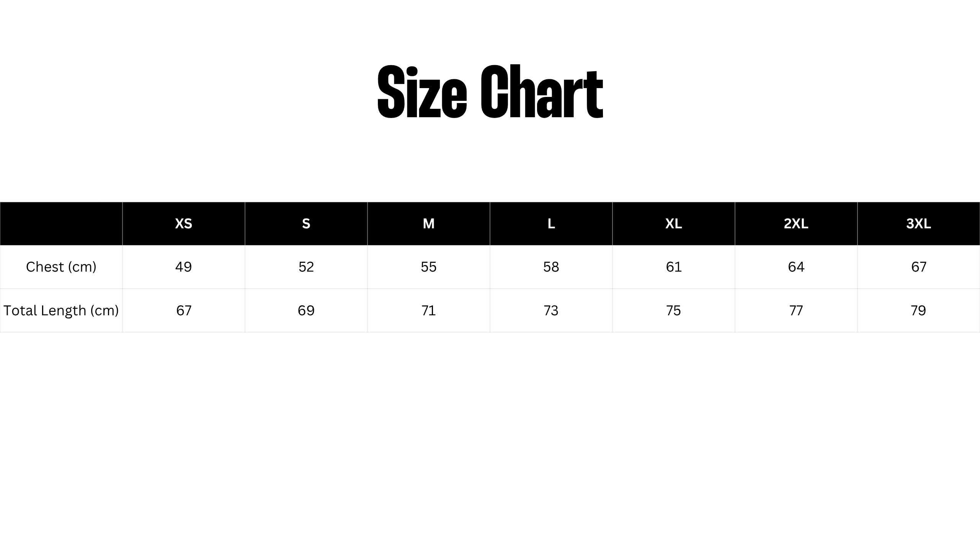Select the XS column header
The width and height of the screenshot is (980, 544).
point(184,224)
